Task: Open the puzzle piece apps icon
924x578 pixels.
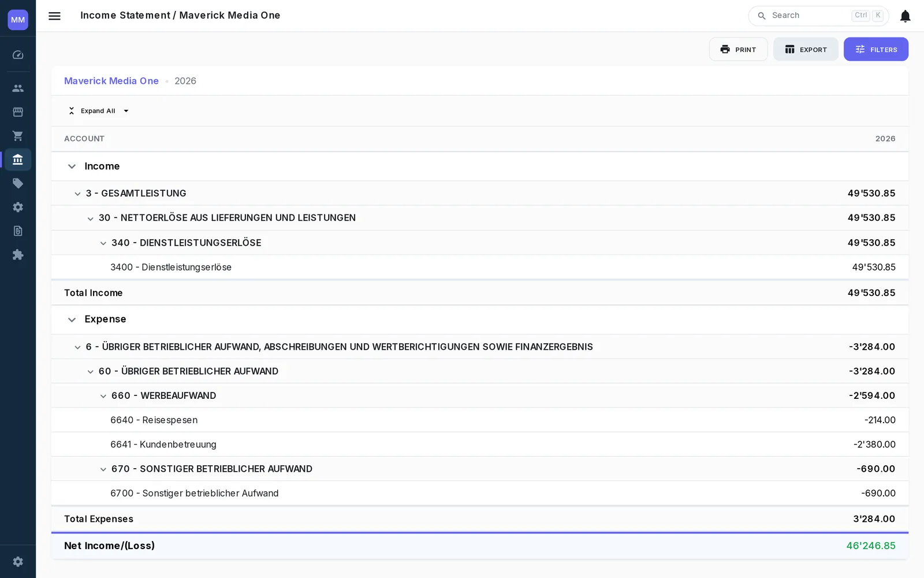Action: point(18,254)
